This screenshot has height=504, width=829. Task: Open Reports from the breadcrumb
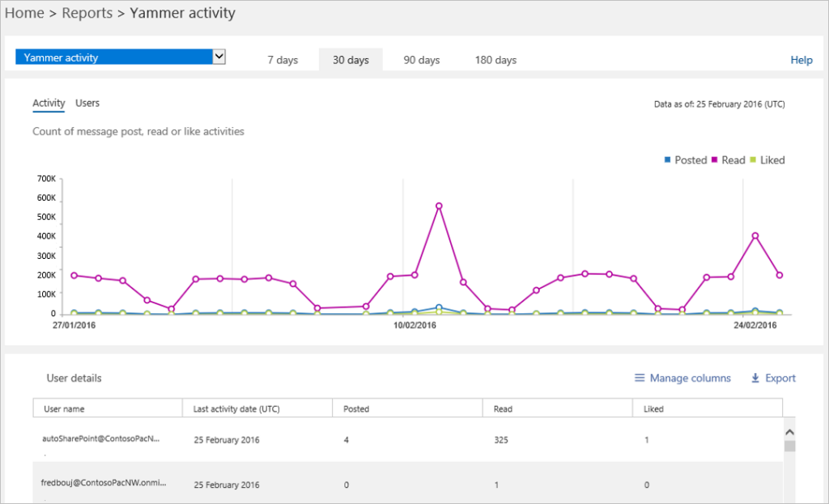tap(87, 13)
